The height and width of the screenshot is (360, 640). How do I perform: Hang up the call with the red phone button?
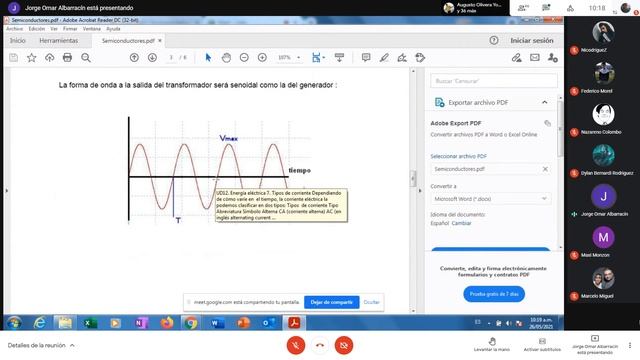[x=320, y=345]
